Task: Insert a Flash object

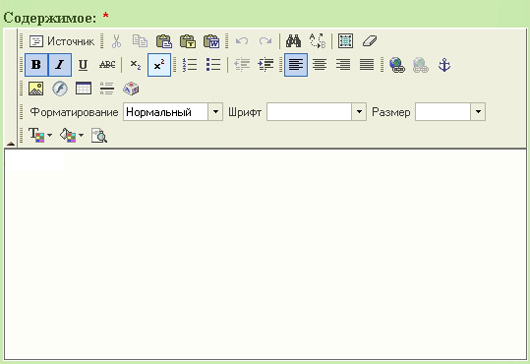Action: pyautogui.click(x=60, y=89)
